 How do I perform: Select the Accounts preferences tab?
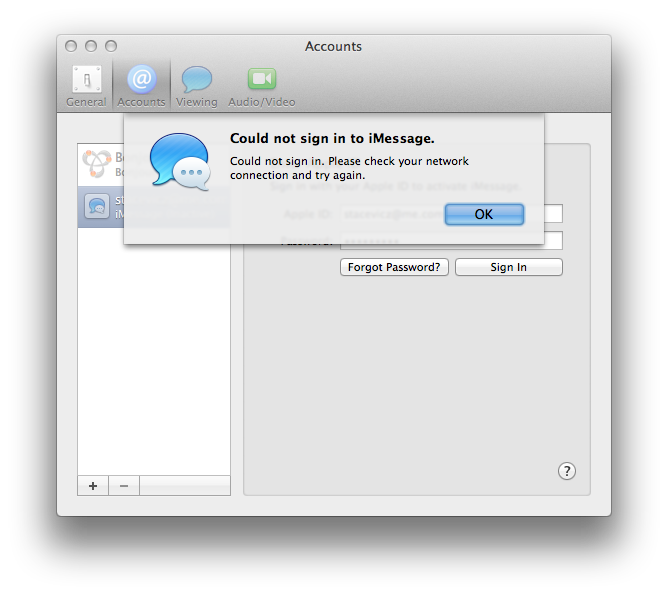click(141, 86)
